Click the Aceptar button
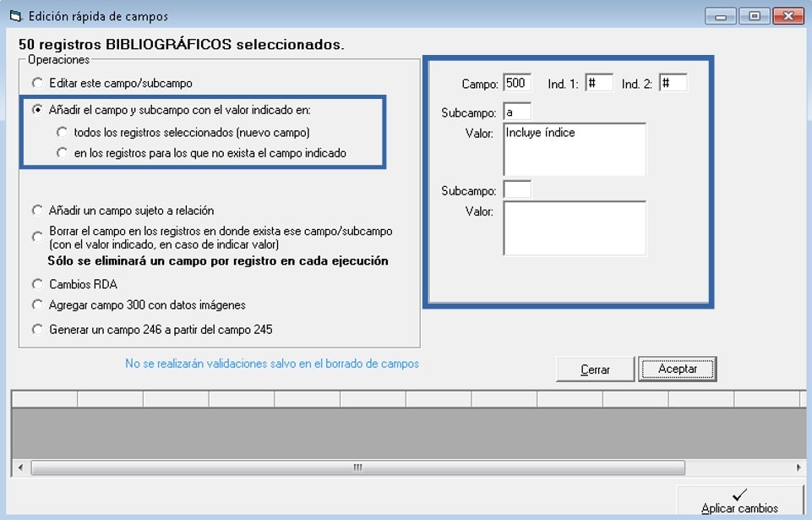Viewport: 812px width, 520px height. pos(678,369)
